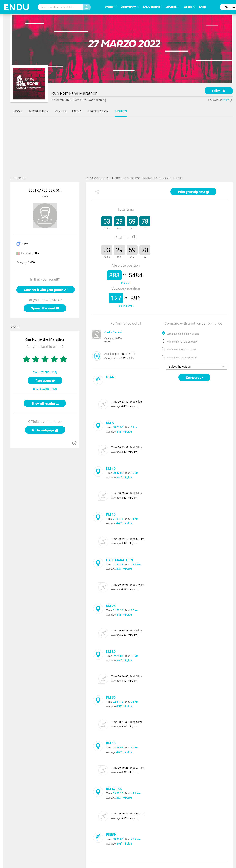Screen dimensions: 236x868
Task: Click the search magnifier icon
Action: [87, 7]
